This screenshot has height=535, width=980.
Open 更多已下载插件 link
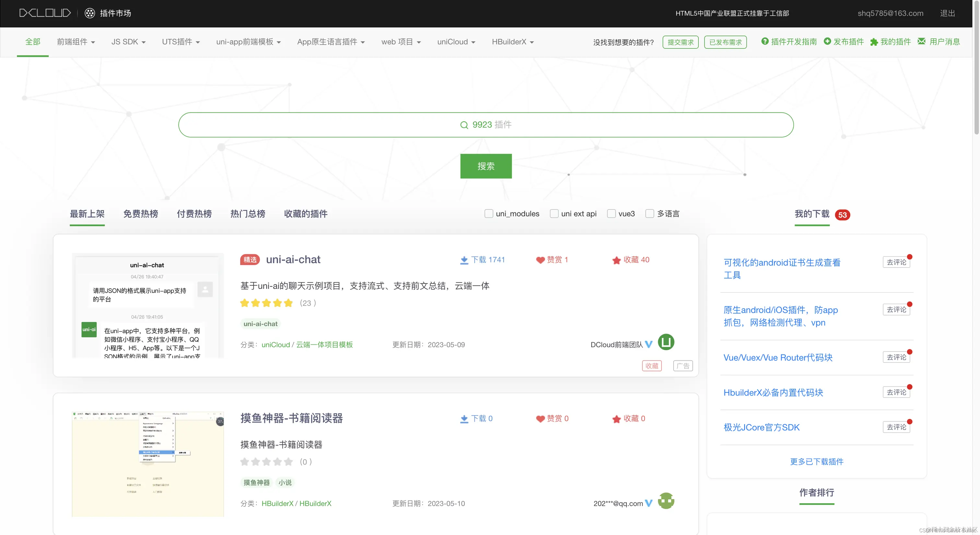click(x=817, y=462)
